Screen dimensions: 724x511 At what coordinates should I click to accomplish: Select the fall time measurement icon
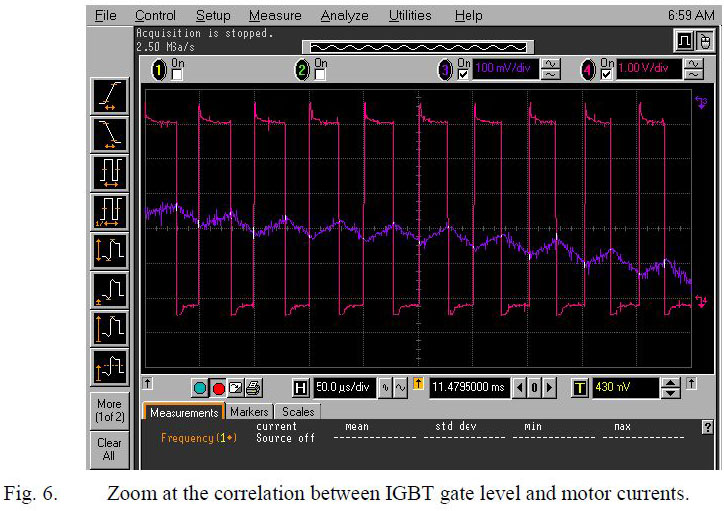(x=109, y=133)
